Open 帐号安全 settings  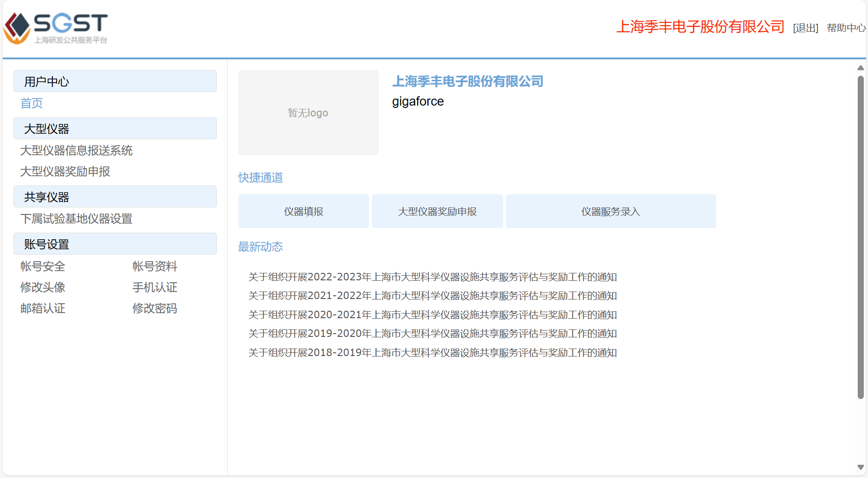[43, 266]
